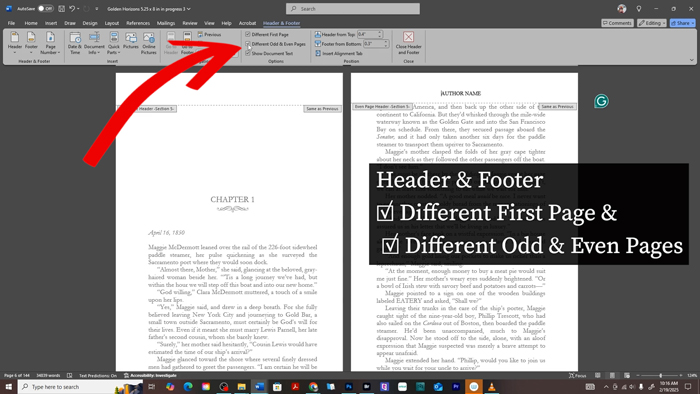Open the File tab
The width and height of the screenshot is (700, 394).
pyautogui.click(x=11, y=23)
